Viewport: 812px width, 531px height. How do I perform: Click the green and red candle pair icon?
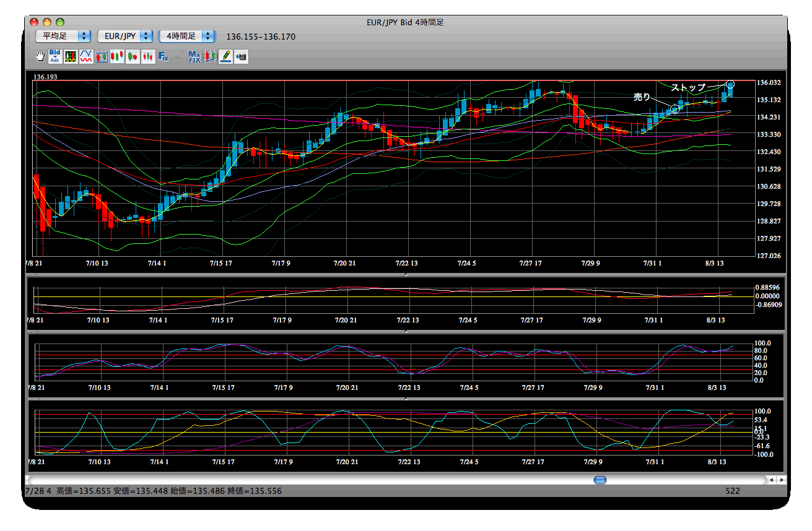click(133, 57)
